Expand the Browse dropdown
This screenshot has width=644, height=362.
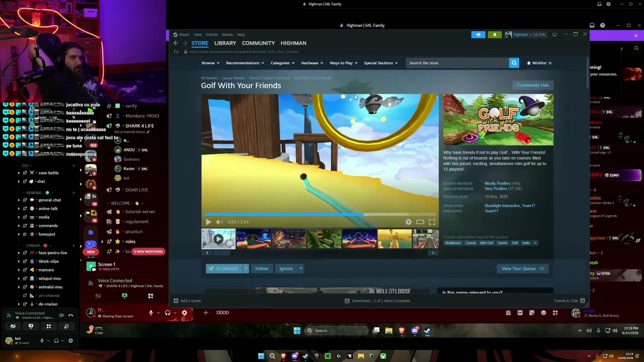tap(210, 63)
